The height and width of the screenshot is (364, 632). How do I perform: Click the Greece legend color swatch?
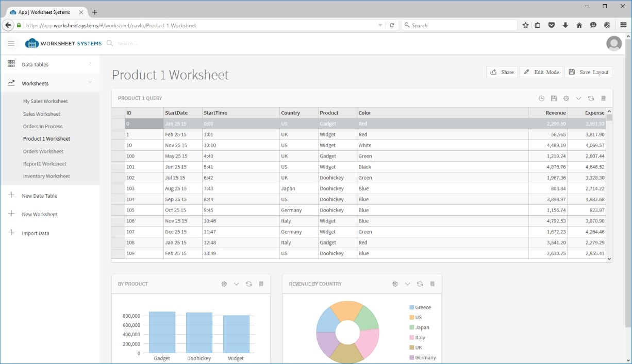[x=411, y=307]
